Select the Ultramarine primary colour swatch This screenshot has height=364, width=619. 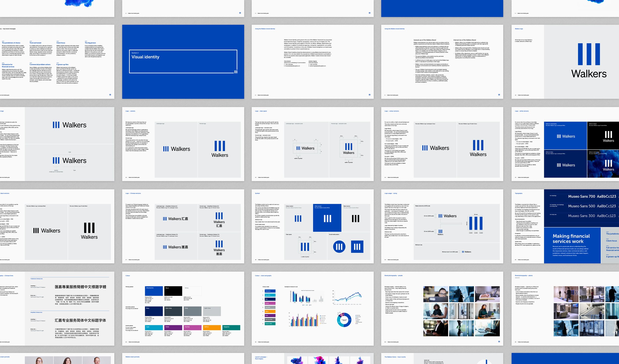[x=154, y=291]
